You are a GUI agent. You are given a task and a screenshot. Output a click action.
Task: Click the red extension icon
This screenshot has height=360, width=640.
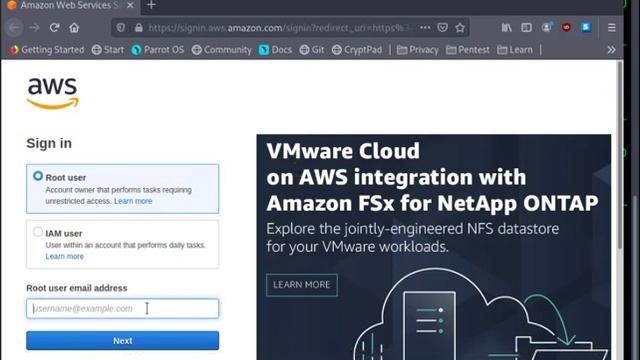point(567,27)
